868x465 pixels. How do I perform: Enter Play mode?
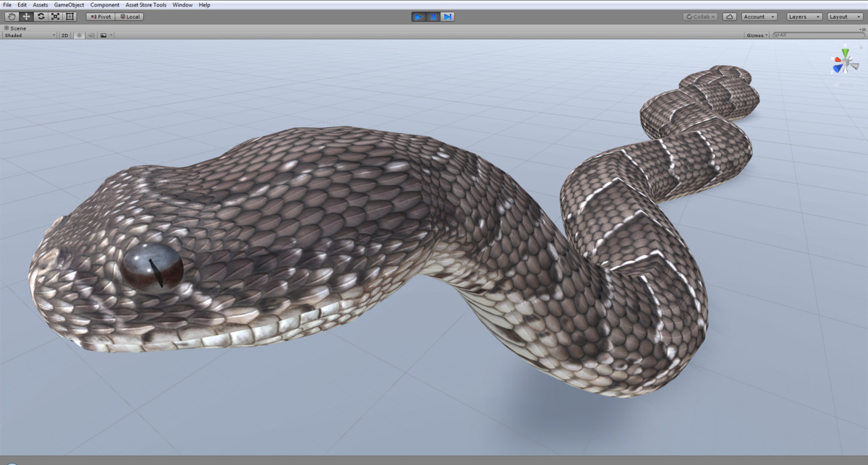[419, 16]
